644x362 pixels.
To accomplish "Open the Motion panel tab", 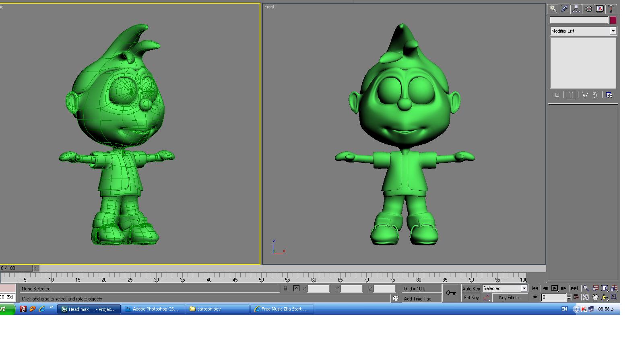I will pyautogui.click(x=588, y=9).
